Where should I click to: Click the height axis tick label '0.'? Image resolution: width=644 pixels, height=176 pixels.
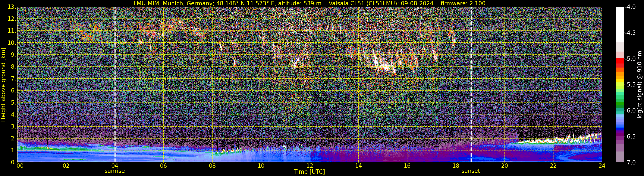[13, 162]
